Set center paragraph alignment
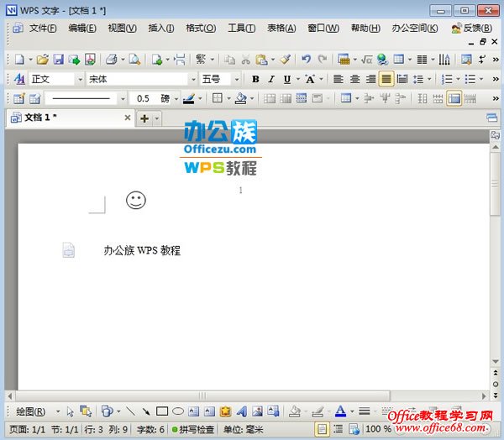This screenshot has width=504, height=440. [x=354, y=79]
